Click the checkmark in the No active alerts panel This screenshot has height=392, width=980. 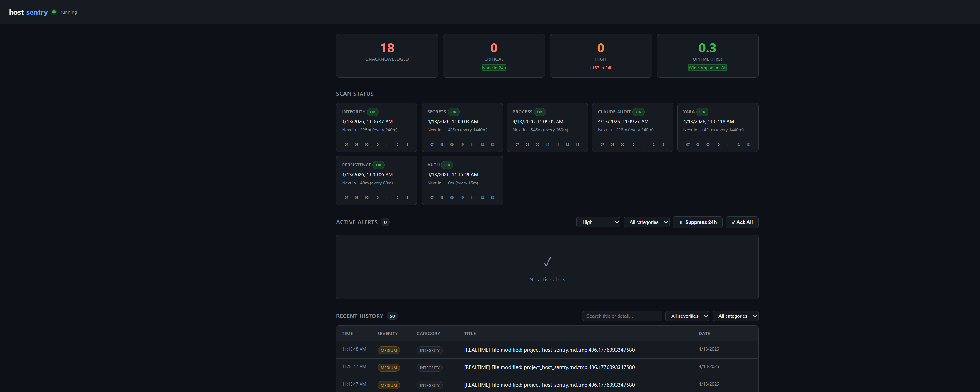(x=547, y=262)
